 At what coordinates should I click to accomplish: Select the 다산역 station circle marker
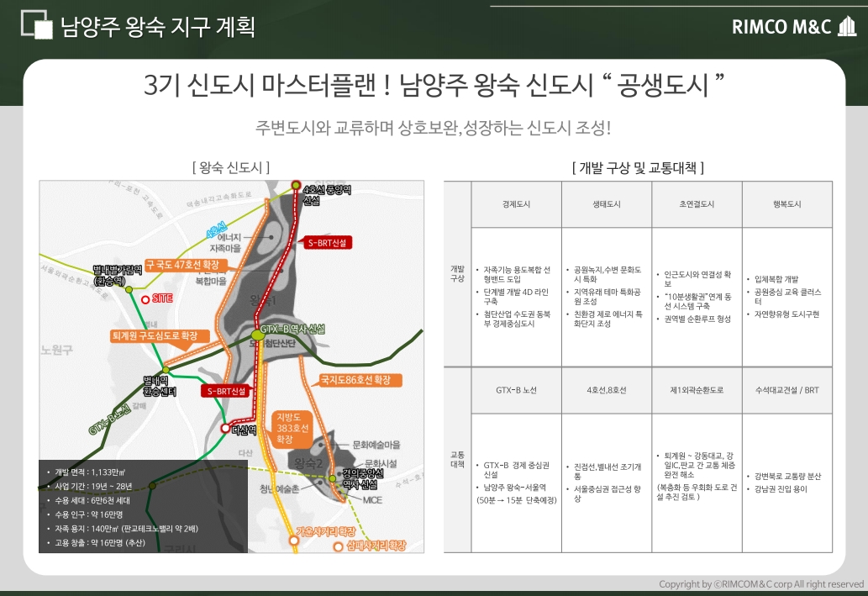coord(224,428)
